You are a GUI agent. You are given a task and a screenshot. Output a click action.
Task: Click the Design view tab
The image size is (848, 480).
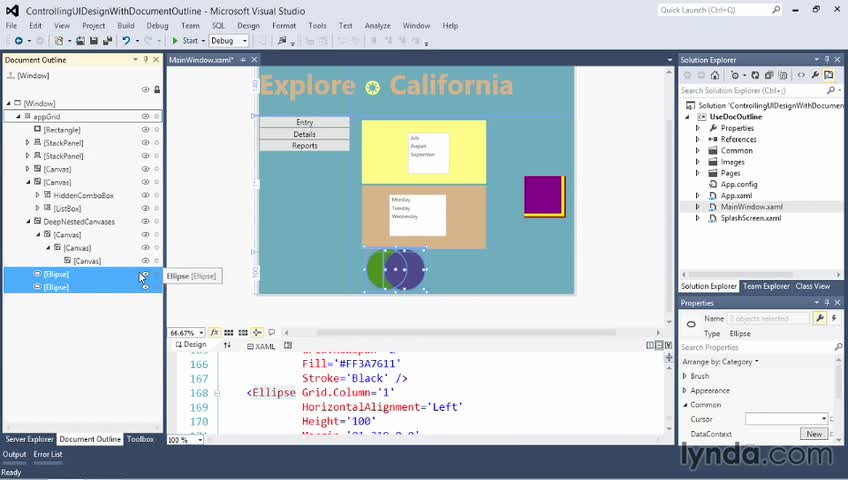[x=190, y=344]
